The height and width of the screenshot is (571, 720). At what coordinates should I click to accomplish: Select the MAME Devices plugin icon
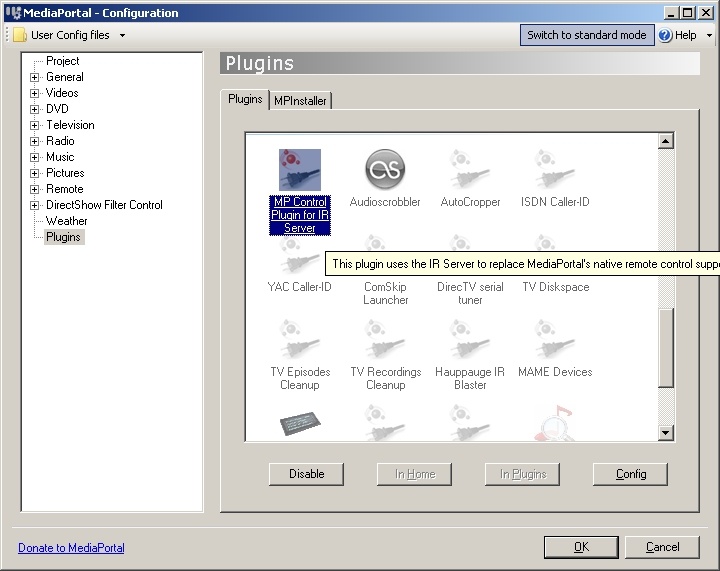click(555, 340)
